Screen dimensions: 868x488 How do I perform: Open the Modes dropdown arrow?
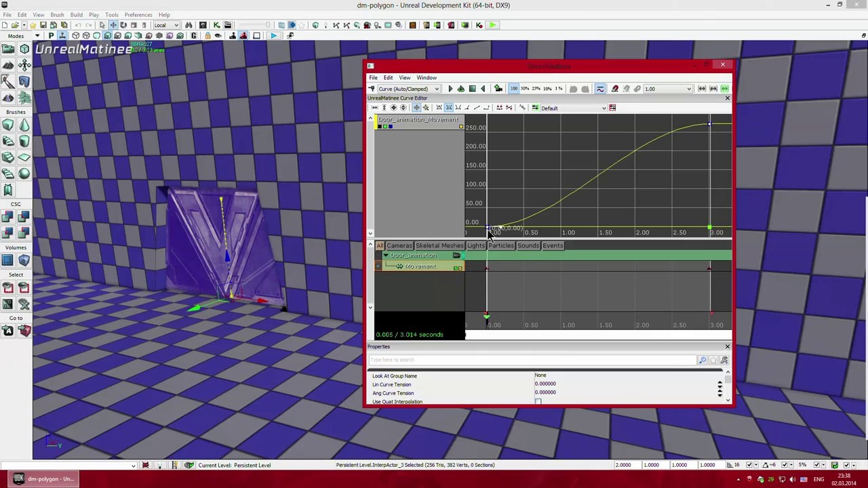pyautogui.click(x=37, y=36)
